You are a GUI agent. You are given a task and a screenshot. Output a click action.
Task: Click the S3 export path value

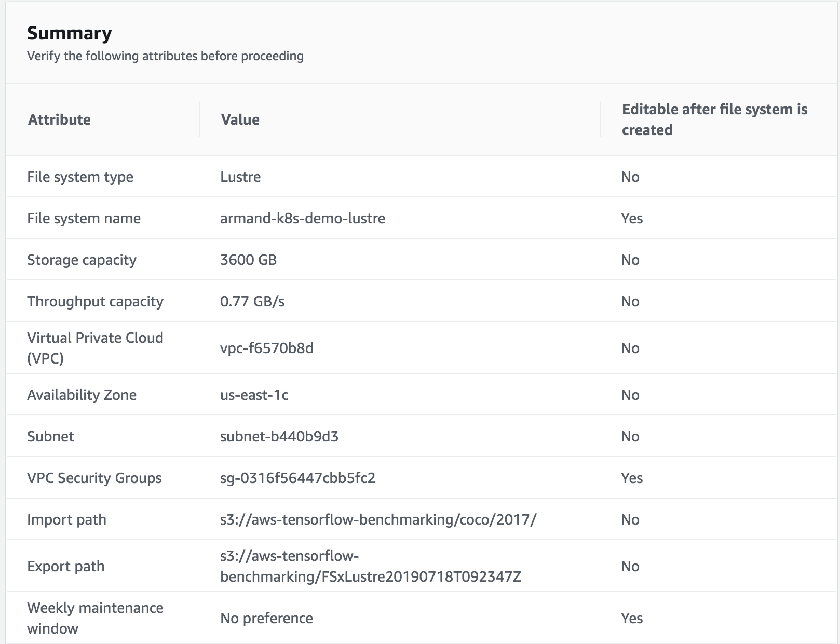pyautogui.click(x=370, y=566)
